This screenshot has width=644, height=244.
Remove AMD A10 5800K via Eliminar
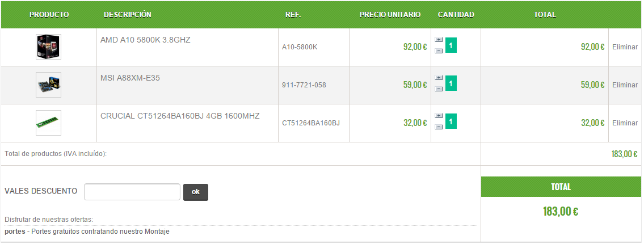pyautogui.click(x=625, y=47)
